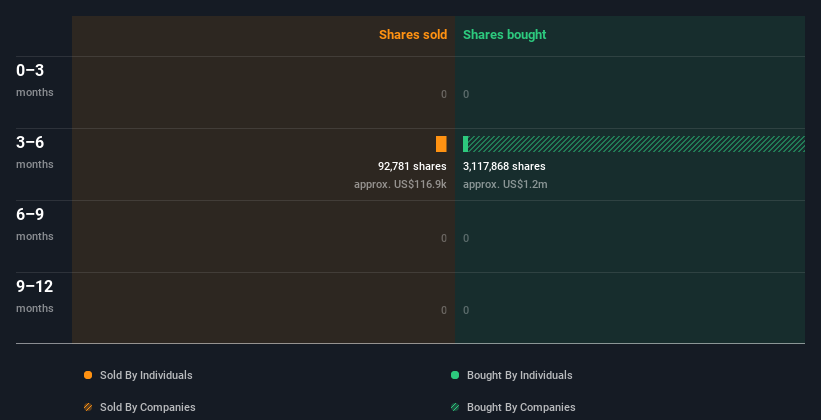Viewport: 821px width, 420px height.
Task: Select the 9–12 months row label
Action: 34,295
